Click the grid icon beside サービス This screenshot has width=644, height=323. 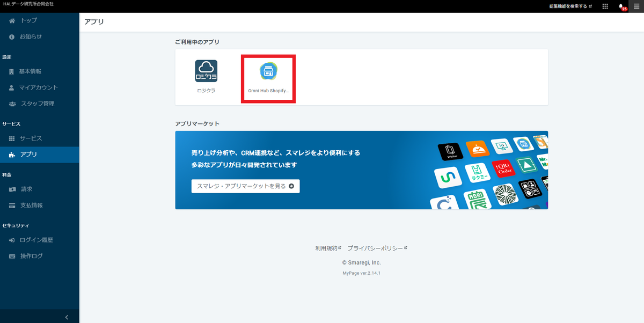tap(12, 138)
